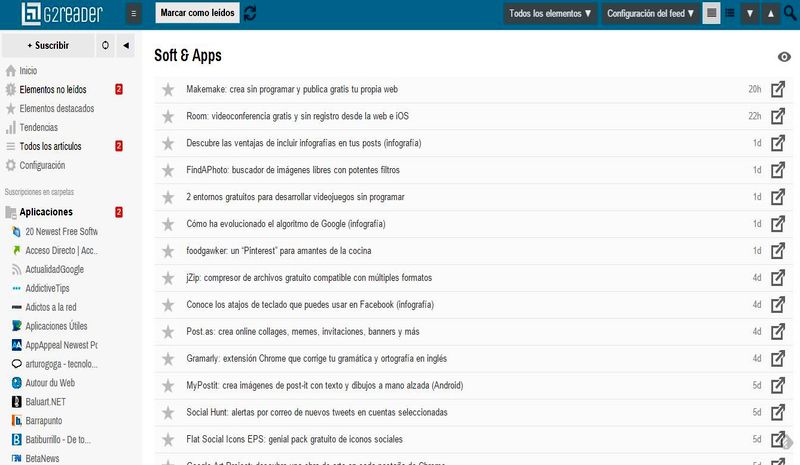This screenshot has width=800, height=465.
Task: Collapse the sidebar with left arrow
Action: [x=126, y=45]
